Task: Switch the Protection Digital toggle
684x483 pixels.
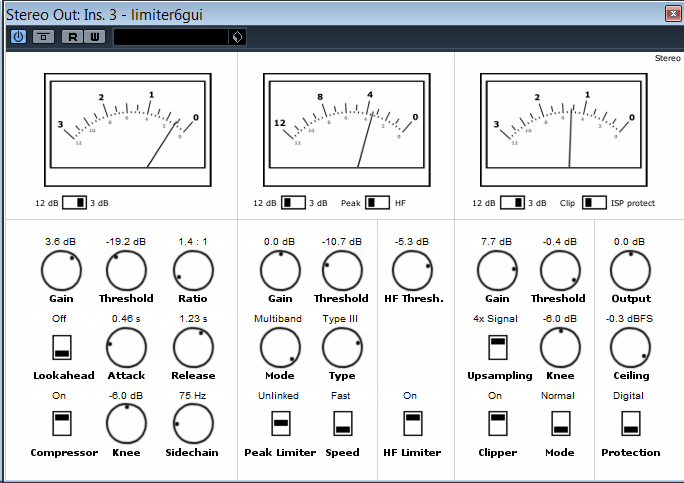Action: tap(630, 424)
